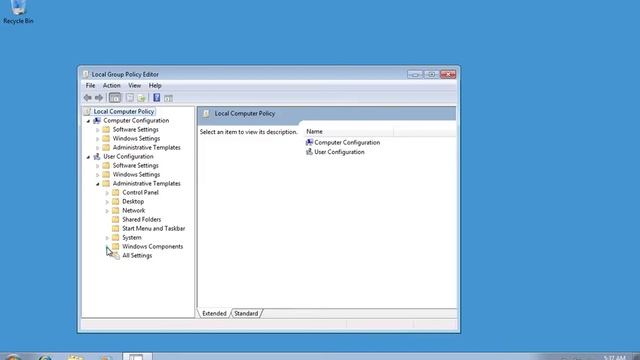Click the Start Menu and Taskbar folder icon
The width and height of the screenshot is (640, 360).
(116, 229)
